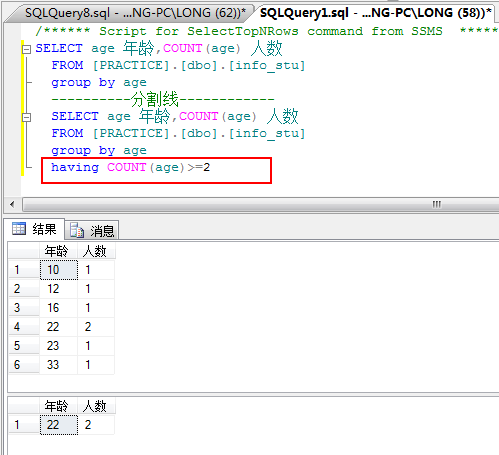Click the Script for SelectTopNRows comment line
This screenshot has width=499, height=455.
267,31
